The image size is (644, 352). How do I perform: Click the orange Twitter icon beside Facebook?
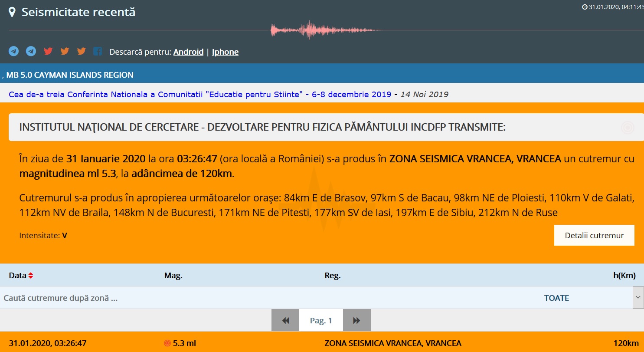point(81,51)
